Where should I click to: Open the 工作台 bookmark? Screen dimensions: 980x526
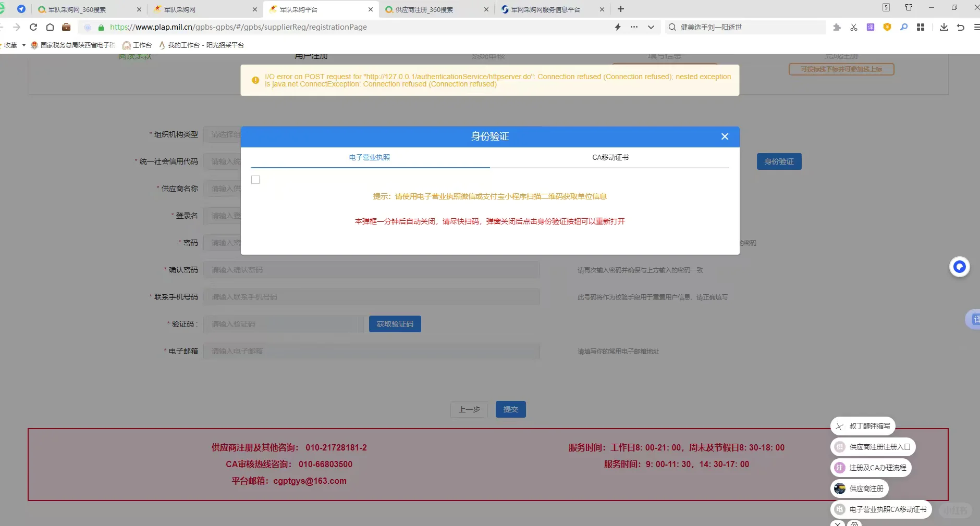(x=137, y=45)
